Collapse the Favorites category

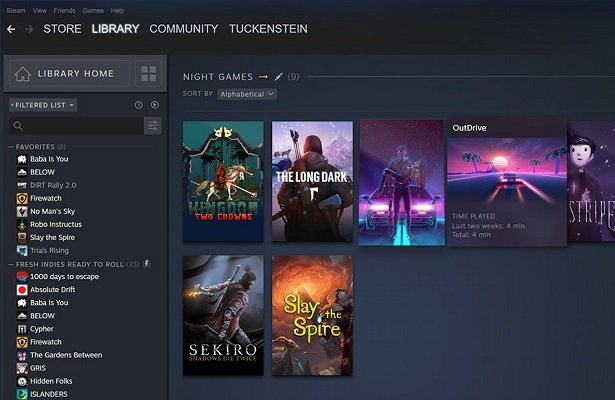point(11,147)
